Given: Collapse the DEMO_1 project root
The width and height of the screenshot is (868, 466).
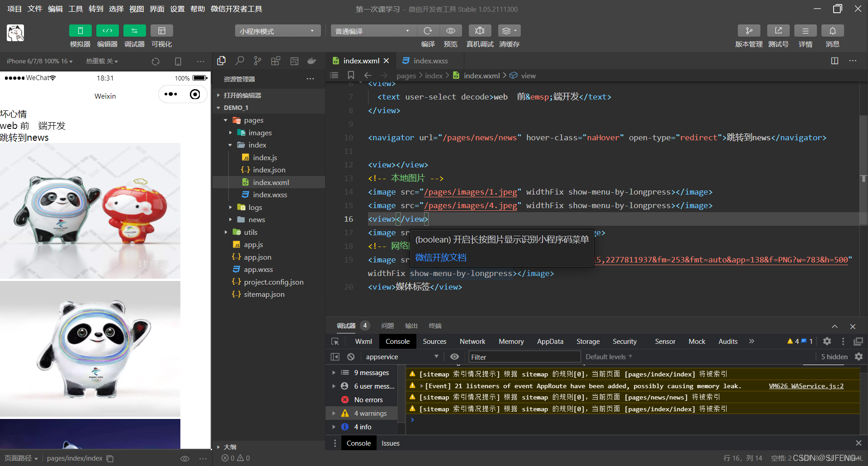Looking at the screenshot, I should [x=269, y=108].
